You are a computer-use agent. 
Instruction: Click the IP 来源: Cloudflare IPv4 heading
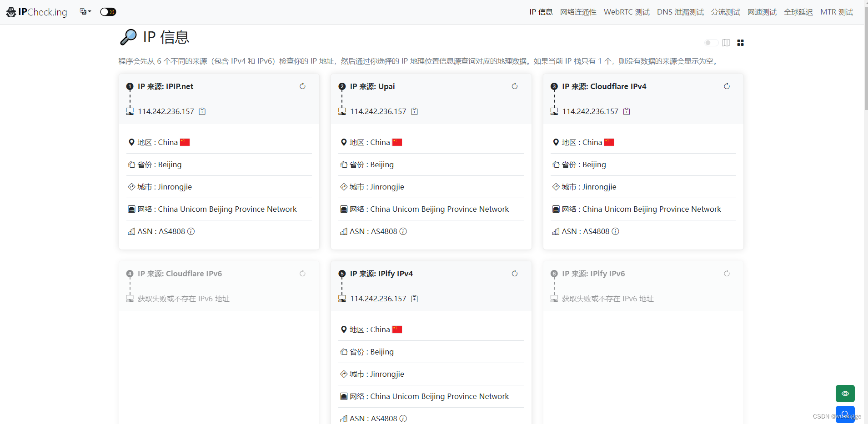tap(604, 86)
